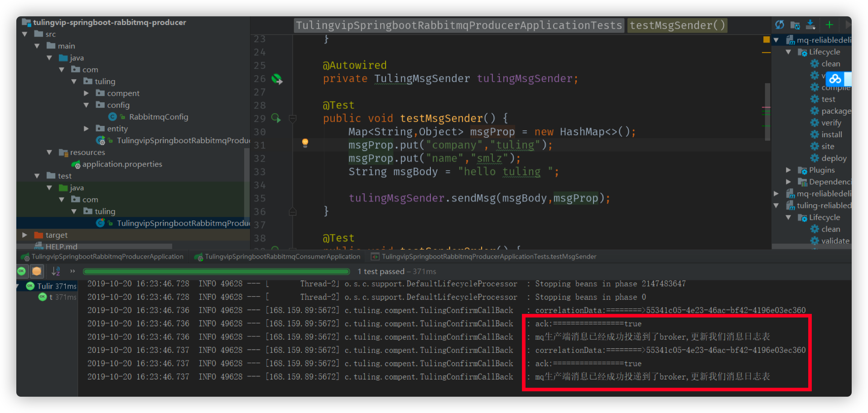The height and width of the screenshot is (413, 868).
Task: Toggle Show Ignored tests orange button
Action: 37,271
